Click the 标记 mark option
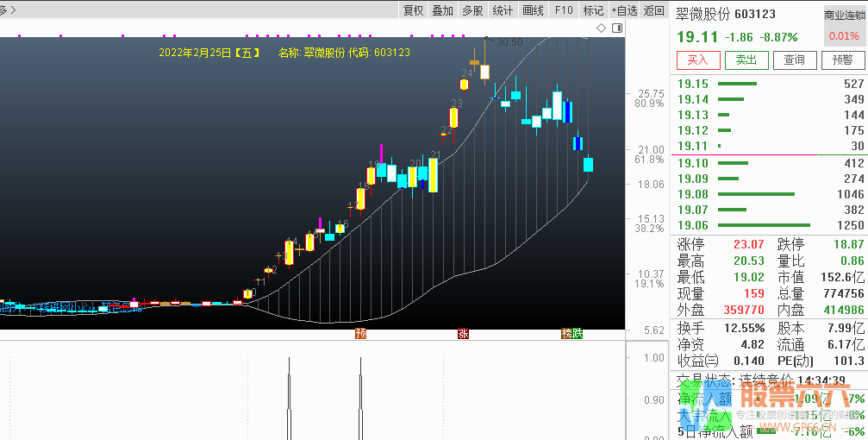This screenshot has width=868, height=440. [x=593, y=10]
